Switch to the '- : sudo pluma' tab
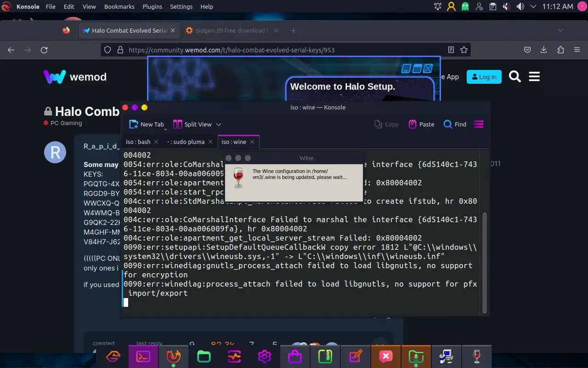The height and width of the screenshot is (368, 588). 186,142
